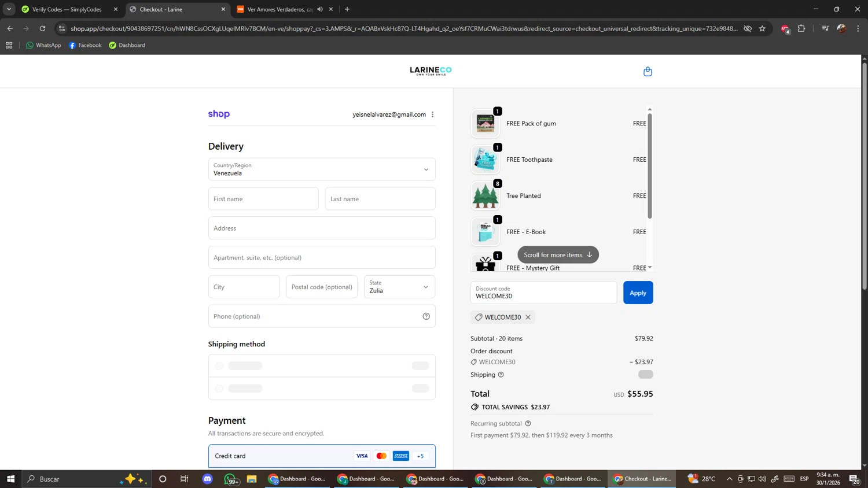Show the +5 additional card types

coord(421,456)
